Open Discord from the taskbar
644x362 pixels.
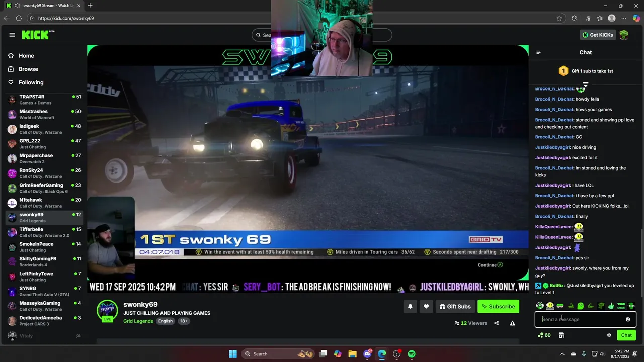[x=367, y=354]
